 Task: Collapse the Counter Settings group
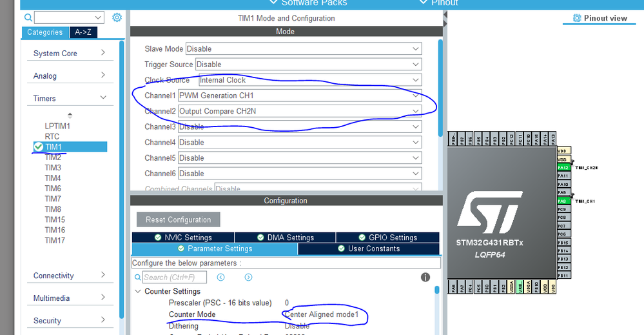pos(137,291)
